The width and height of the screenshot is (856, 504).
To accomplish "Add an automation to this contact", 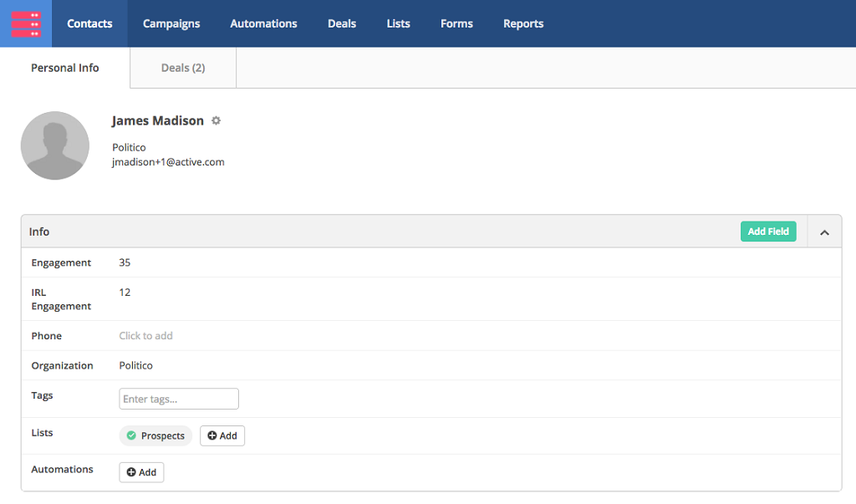I will point(141,472).
